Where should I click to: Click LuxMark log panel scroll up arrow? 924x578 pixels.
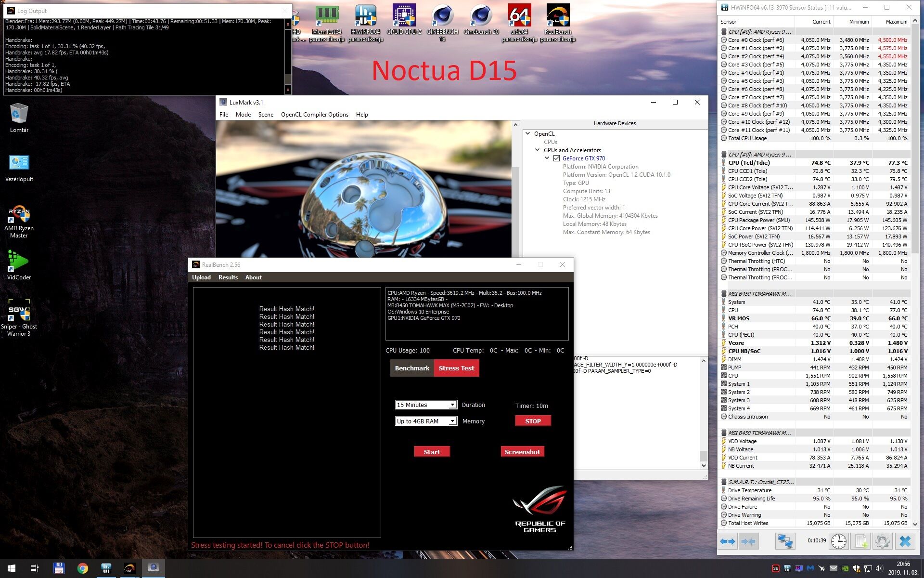coord(704,361)
